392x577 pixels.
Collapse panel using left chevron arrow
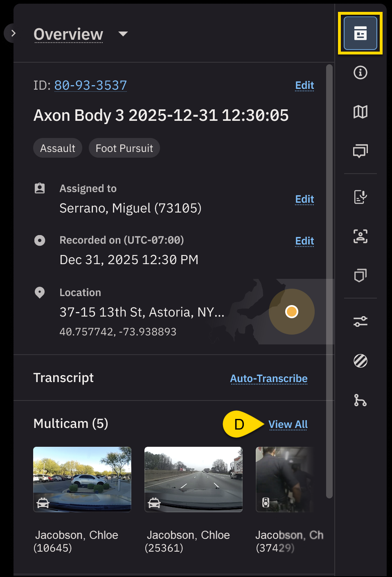pos(13,33)
